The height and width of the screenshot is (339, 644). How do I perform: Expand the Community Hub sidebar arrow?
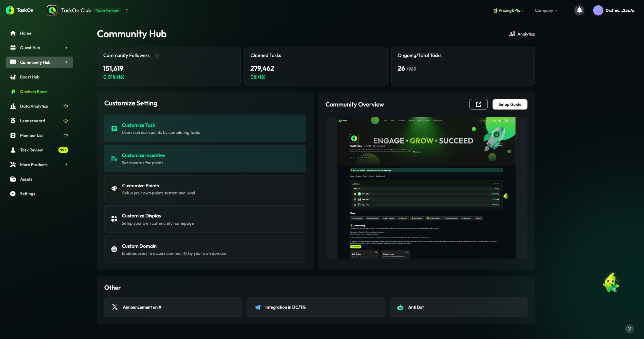(66, 62)
